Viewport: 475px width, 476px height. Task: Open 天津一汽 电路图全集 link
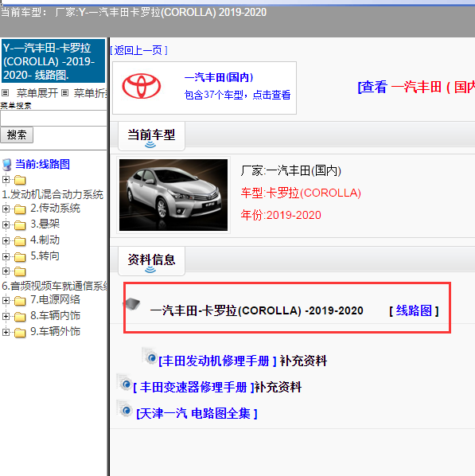click(197, 413)
